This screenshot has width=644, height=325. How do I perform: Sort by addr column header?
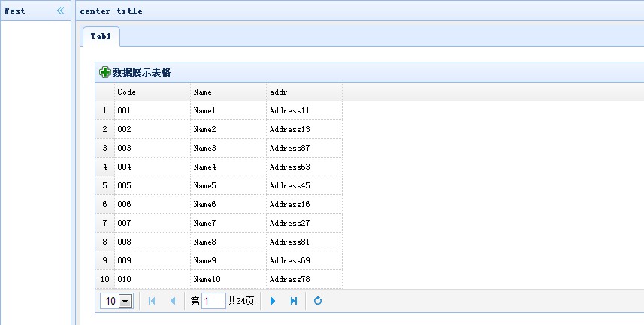[304, 92]
